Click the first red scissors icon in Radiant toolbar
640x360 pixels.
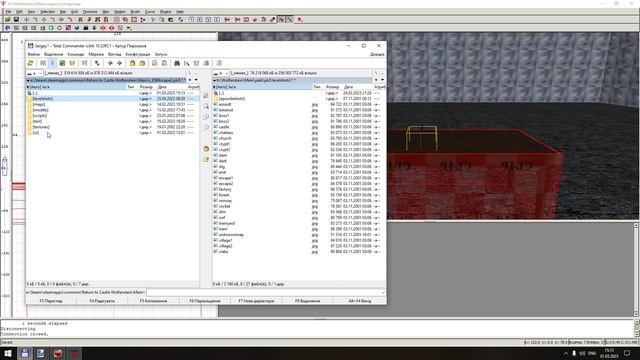[227, 20]
